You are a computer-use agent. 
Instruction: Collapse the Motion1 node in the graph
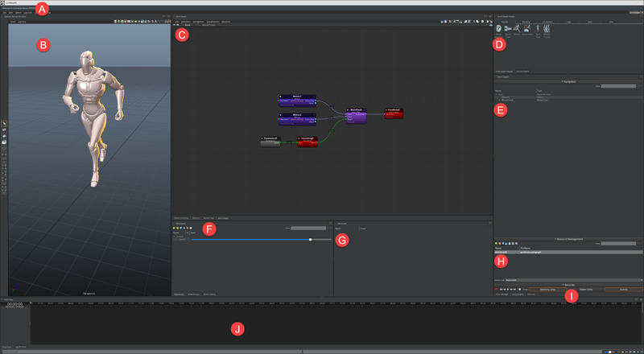point(281,97)
